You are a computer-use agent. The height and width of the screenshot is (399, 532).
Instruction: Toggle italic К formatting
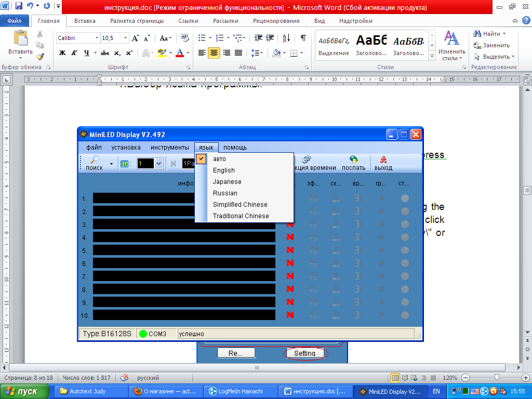74,53
